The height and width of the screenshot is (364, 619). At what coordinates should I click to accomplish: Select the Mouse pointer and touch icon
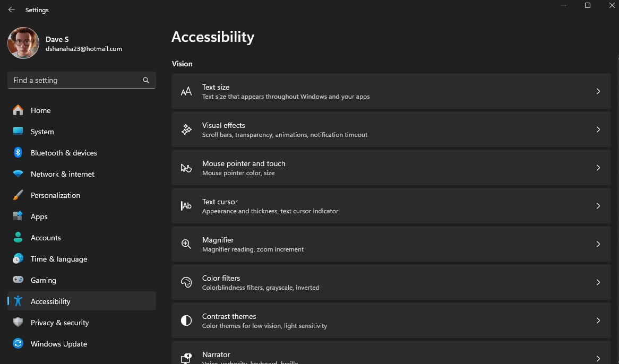click(186, 168)
